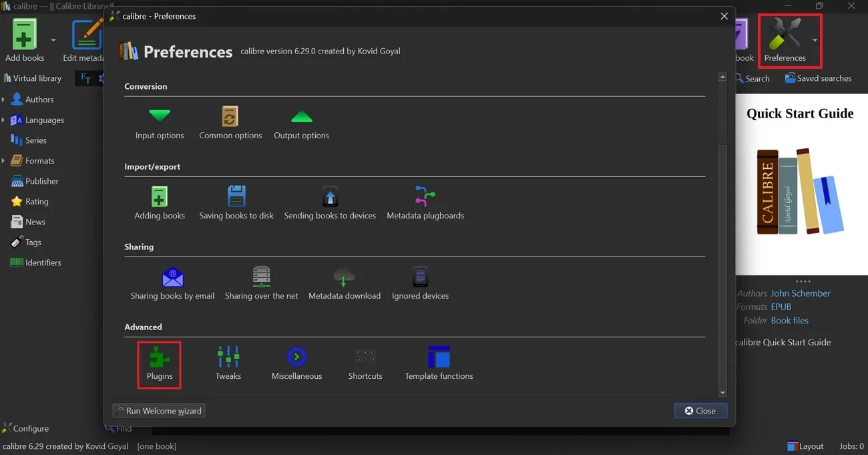Open Sharing over the net settings

click(262, 283)
